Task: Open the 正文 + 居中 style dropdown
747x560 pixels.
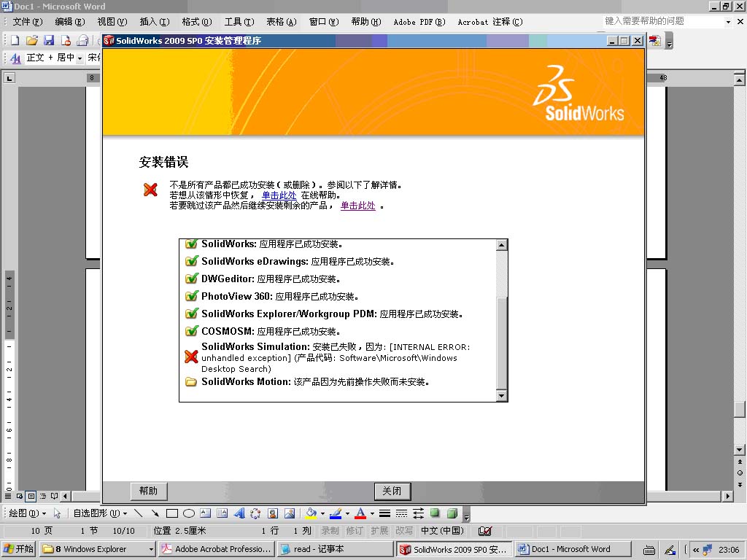Action: click(79, 58)
